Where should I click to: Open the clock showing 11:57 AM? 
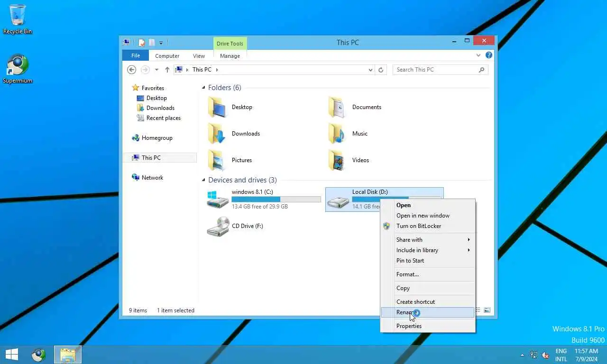click(x=586, y=355)
